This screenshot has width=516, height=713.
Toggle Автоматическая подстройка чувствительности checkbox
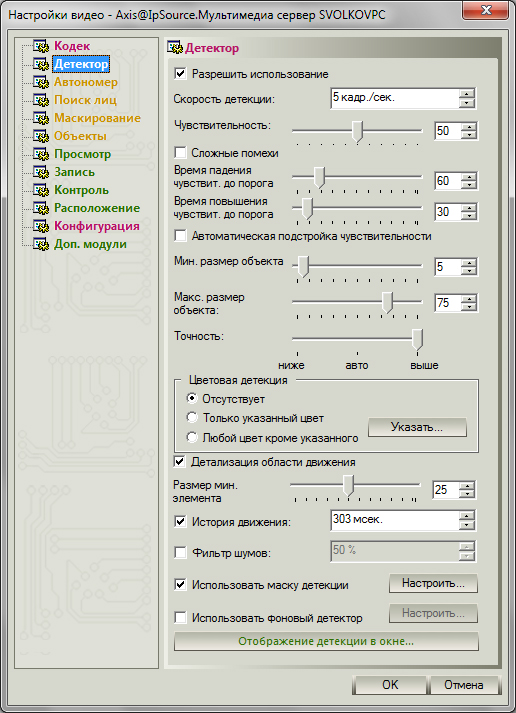tap(180, 236)
